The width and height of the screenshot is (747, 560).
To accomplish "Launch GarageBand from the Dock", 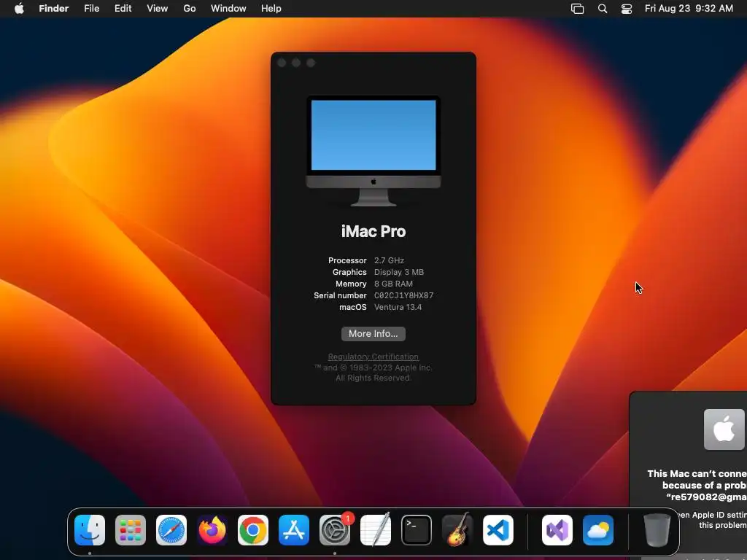I will pos(457,530).
